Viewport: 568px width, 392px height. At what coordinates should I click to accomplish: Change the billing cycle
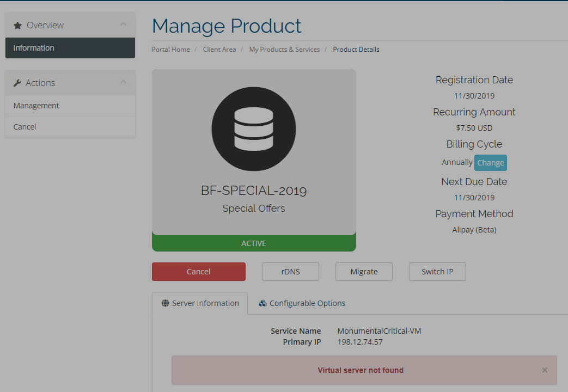(491, 163)
